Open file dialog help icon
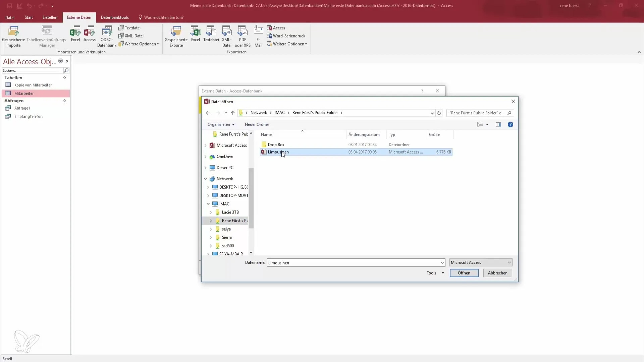The height and width of the screenshot is (362, 644). [511, 124]
